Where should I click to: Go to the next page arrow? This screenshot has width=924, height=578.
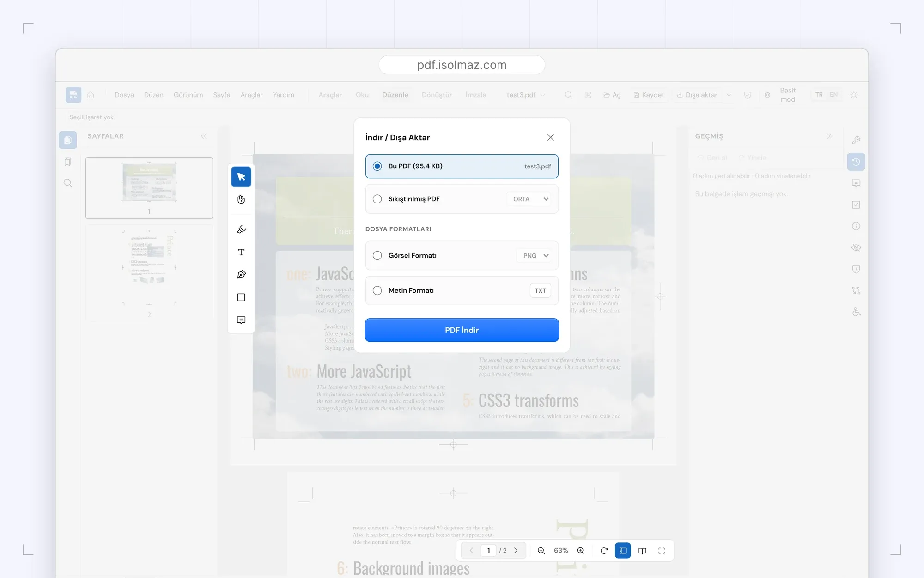(516, 551)
